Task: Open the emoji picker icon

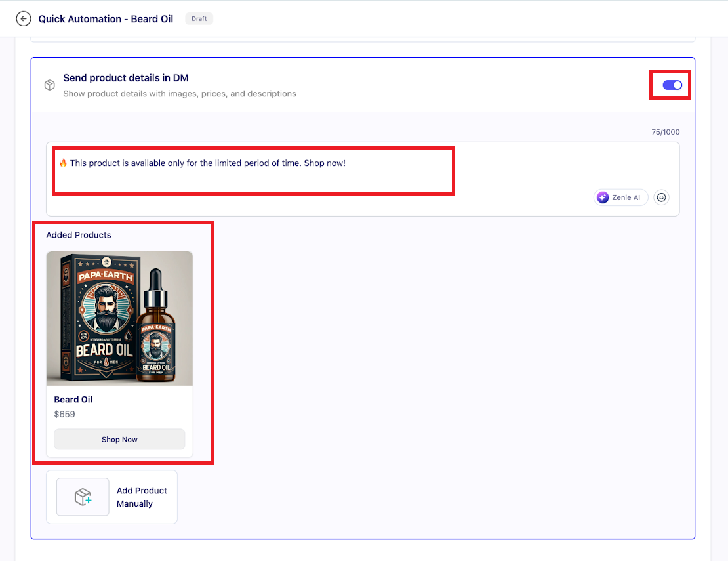Action: coord(661,197)
